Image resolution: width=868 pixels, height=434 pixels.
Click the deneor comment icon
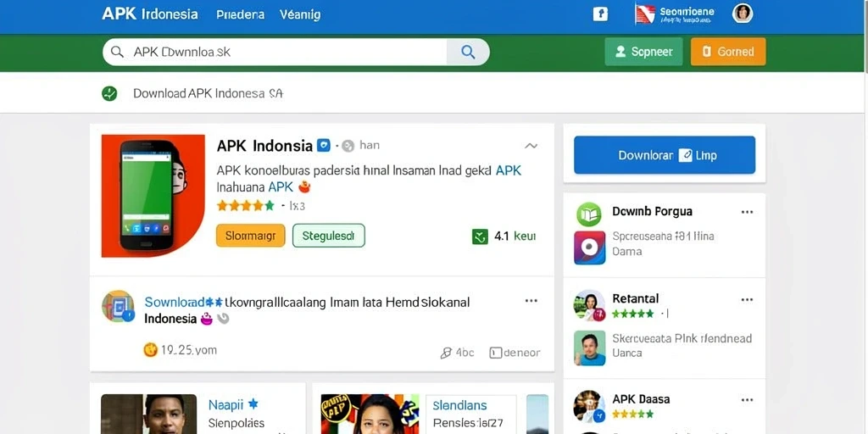pos(496,353)
